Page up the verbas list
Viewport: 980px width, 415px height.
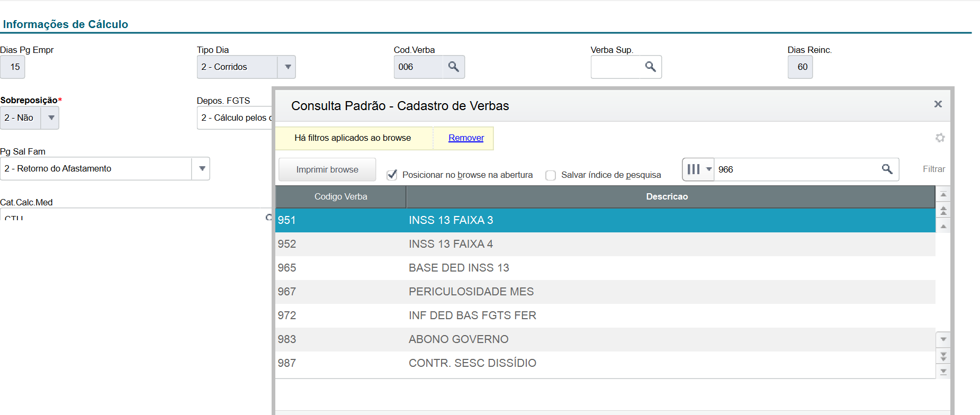pos(943,211)
